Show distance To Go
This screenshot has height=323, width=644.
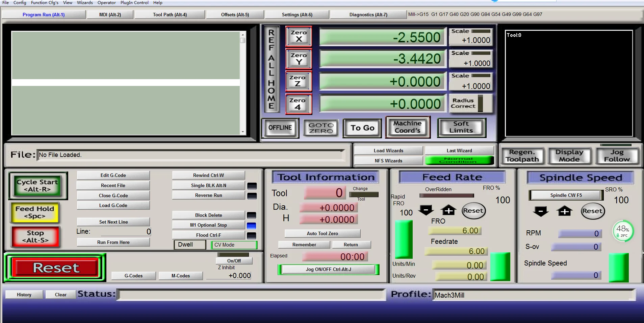(x=362, y=128)
